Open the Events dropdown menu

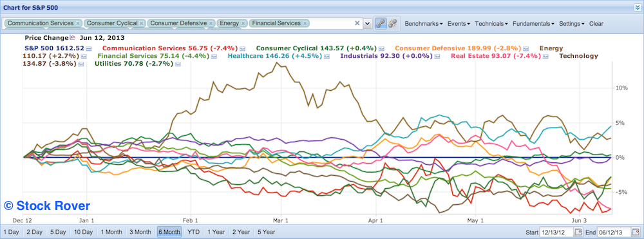(459, 24)
